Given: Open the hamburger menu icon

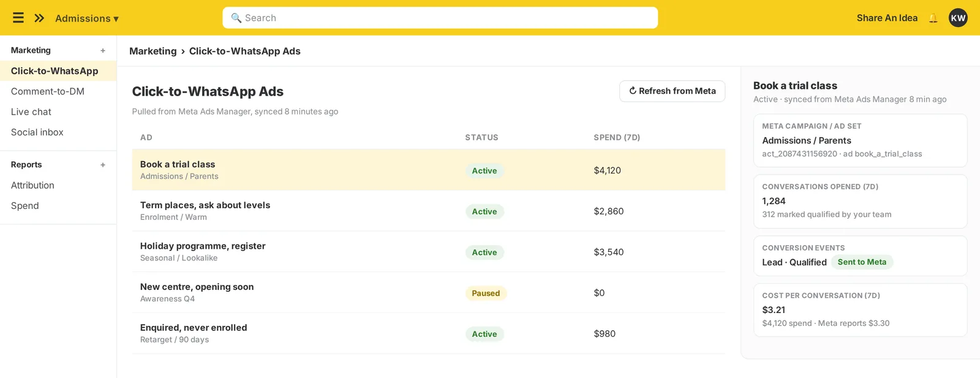Looking at the screenshot, I should 18,18.
